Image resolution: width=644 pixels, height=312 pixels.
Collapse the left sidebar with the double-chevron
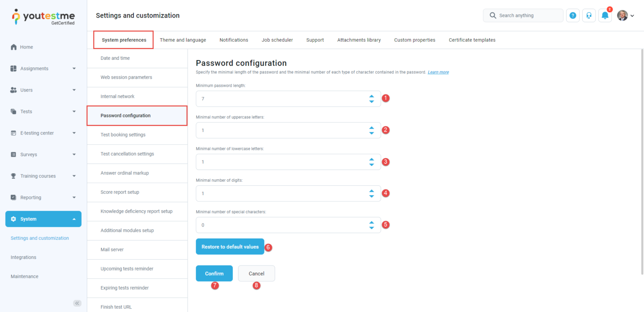pyautogui.click(x=77, y=303)
